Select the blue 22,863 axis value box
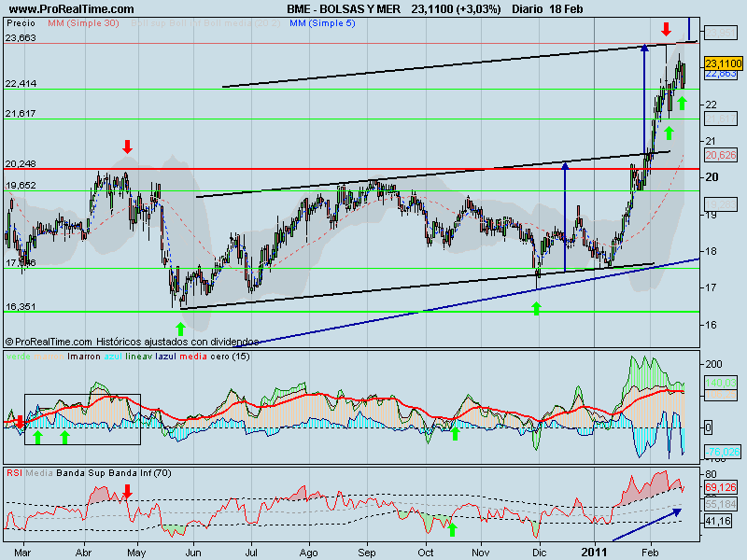Image resolution: width=747 pixels, height=560 pixels. (x=721, y=74)
